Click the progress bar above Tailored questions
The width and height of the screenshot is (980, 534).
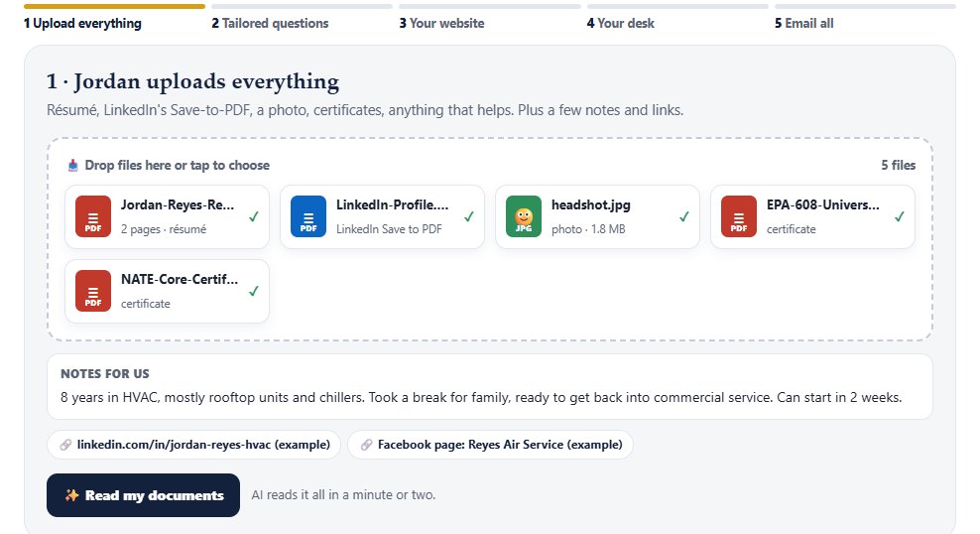click(302, 6)
